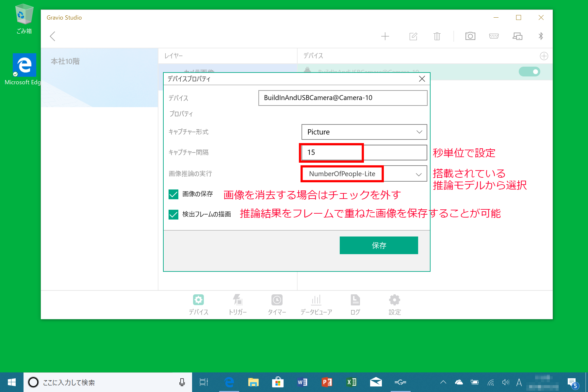Click the キャプチャー間隔 field showing 15
This screenshot has width=588, height=392.
(x=364, y=153)
